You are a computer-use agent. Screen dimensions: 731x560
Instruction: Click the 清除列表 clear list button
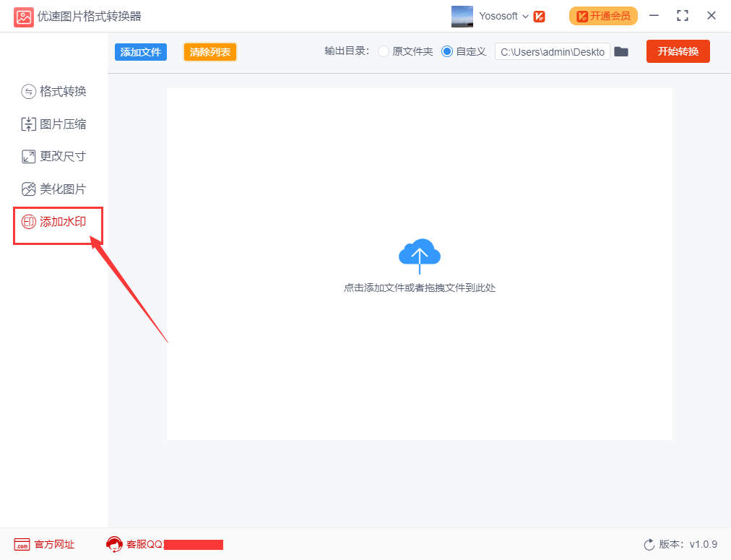pos(209,51)
